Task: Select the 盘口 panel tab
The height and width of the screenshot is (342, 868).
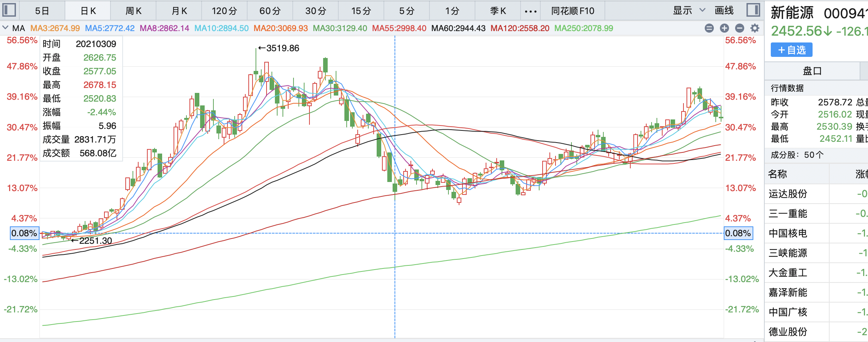Action: pyautogui.click(x=812, y=71)
